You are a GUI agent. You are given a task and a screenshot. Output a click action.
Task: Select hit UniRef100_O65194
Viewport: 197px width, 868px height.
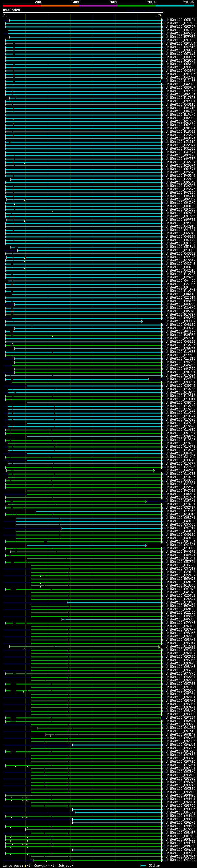point(180,20)
